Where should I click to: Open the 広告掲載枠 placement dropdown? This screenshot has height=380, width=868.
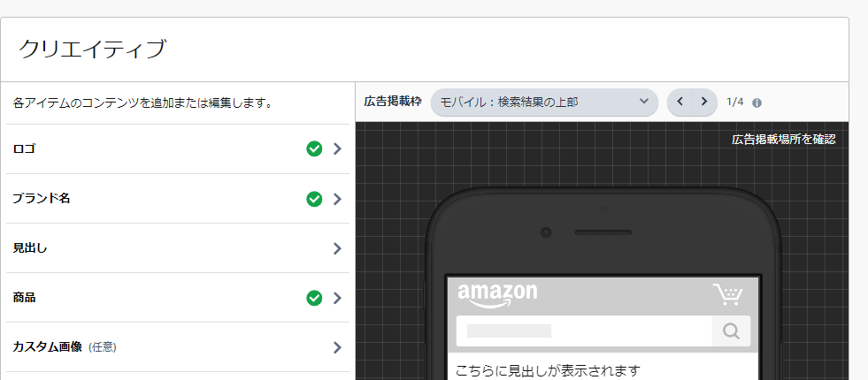pyautogui.click(x=544, y=102)
